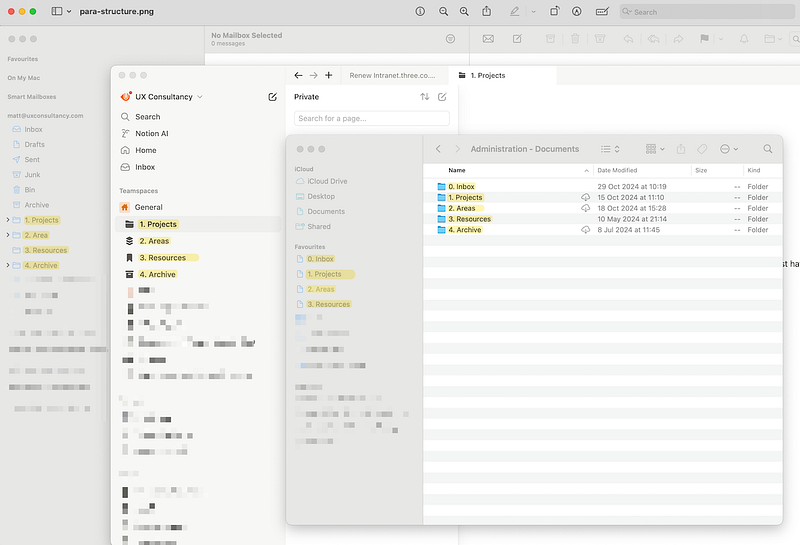Flag the message in Mail toolbar
The image size is (800, 545).
705,39
